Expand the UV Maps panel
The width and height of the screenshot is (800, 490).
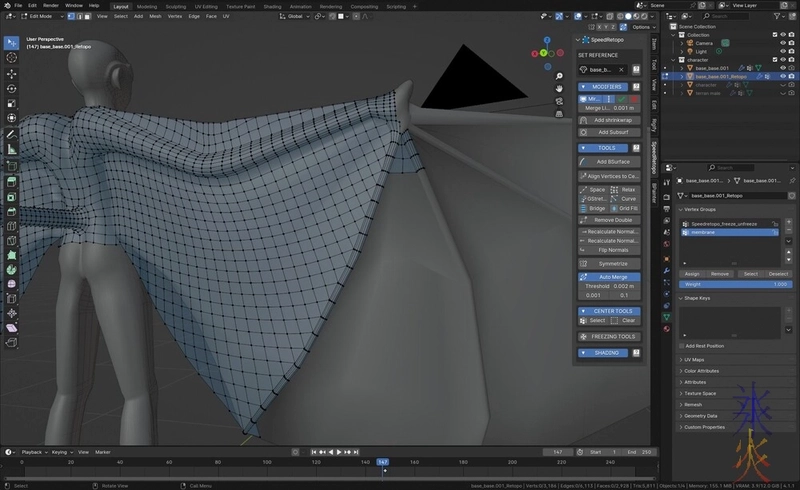click(694, 359)
